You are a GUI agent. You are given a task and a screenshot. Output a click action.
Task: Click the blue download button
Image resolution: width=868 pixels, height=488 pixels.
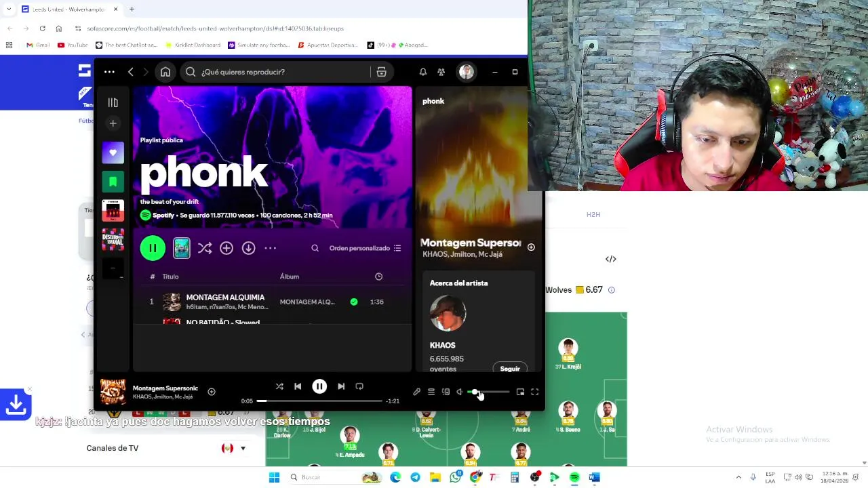[x=16, y=405]
